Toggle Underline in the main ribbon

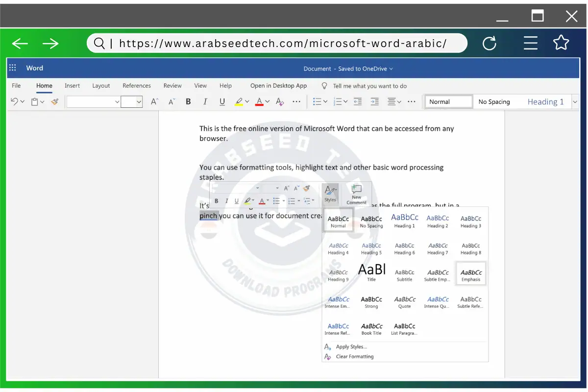tap(222, 102)
